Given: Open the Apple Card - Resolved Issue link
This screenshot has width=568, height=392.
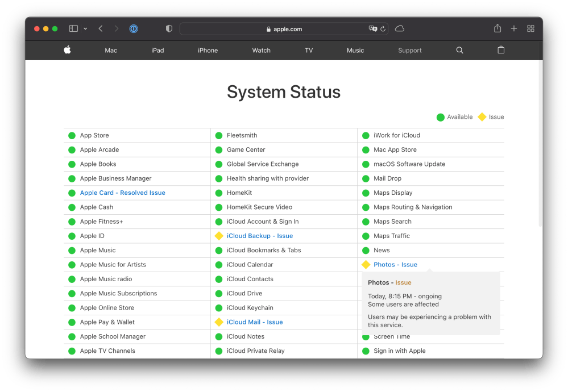Looking at the screenshot, I should [122, 193].
